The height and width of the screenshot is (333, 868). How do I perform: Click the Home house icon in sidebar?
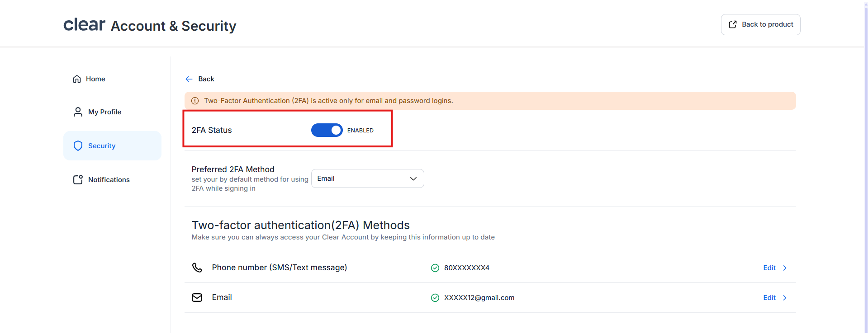(77, 79)
